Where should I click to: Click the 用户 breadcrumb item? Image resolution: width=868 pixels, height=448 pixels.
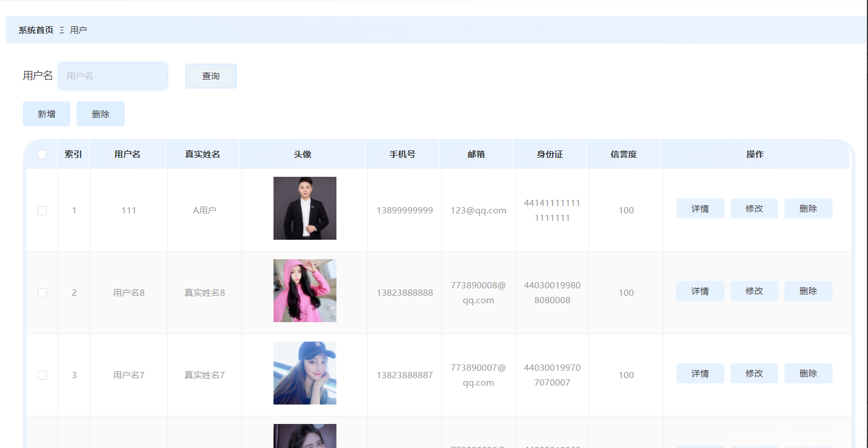(x=78, y=30)
